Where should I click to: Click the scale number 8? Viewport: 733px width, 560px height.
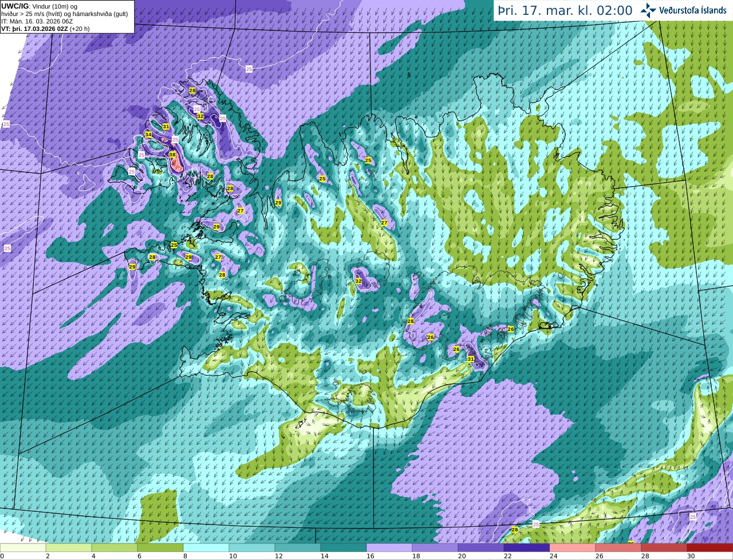pyautogui.click(x=185, y=556)
